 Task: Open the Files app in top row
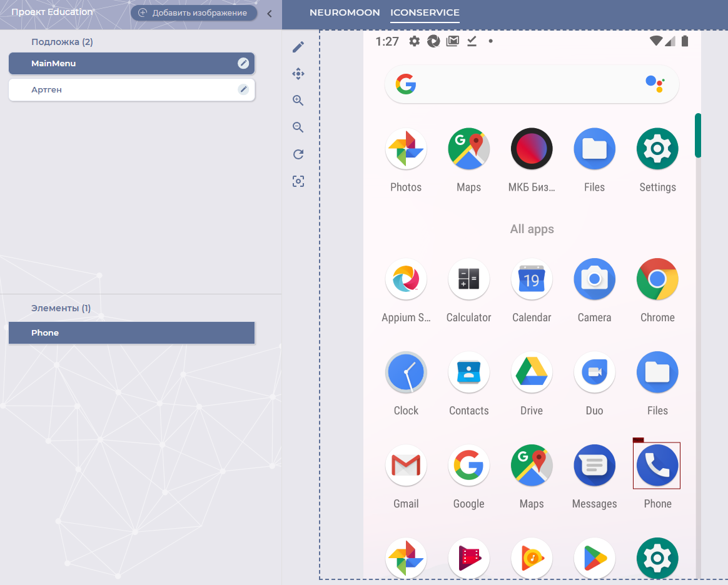[x=594, y=149]
